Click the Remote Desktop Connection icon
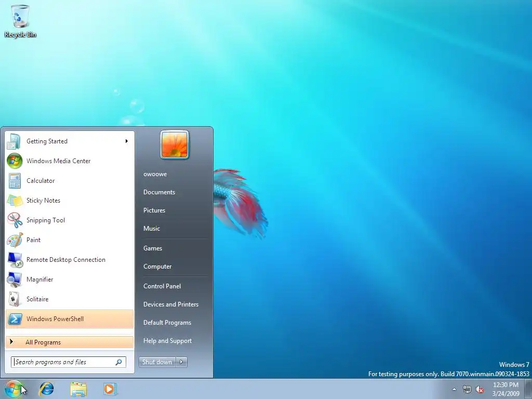This screenshot has width=532, height=399. point(15,260)
